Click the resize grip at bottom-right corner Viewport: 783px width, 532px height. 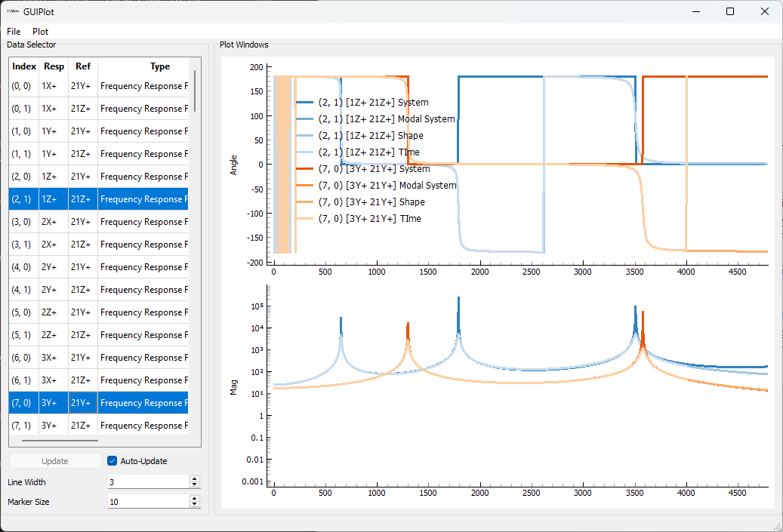(778, 527)
